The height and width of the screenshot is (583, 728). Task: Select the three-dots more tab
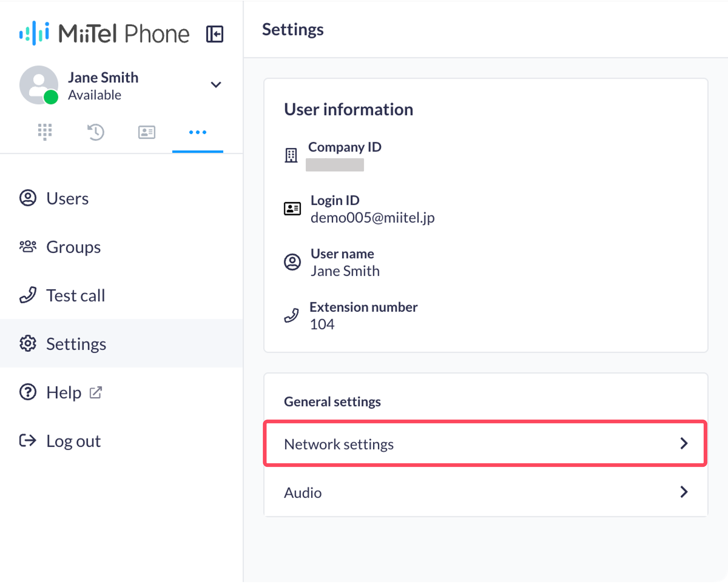[x=197, y=132]
